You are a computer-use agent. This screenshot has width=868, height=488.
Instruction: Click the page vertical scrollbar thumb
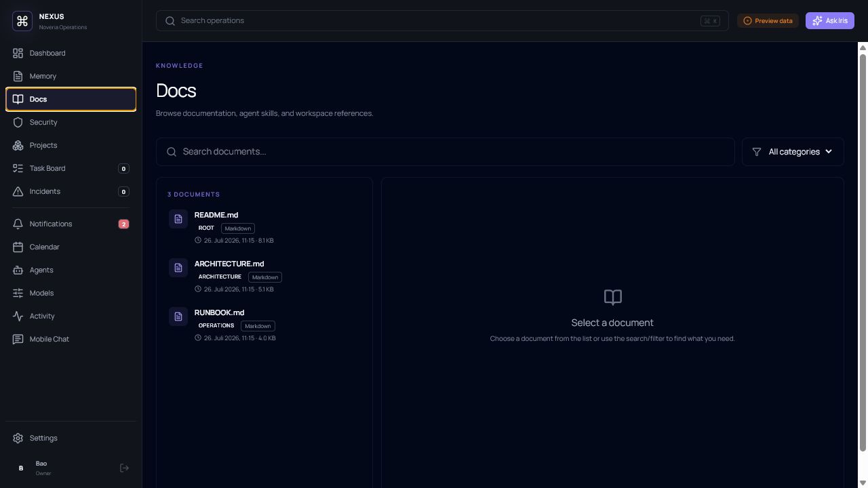pos(863,252)
